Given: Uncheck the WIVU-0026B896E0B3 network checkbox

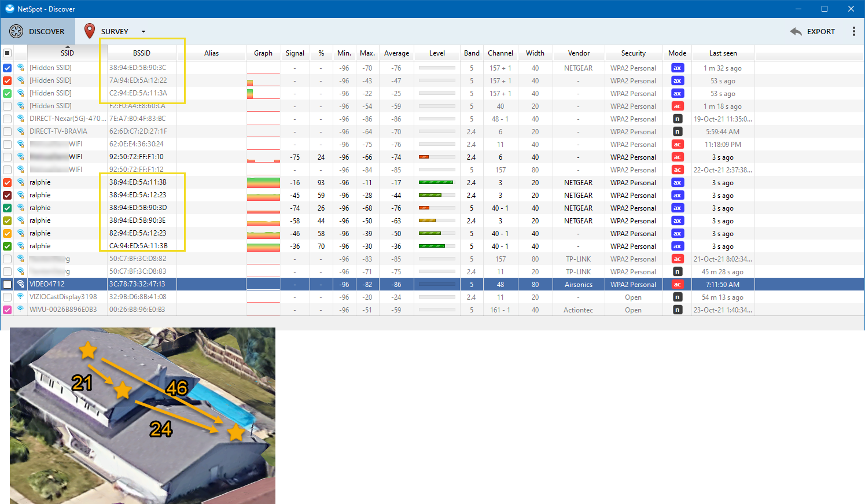Looking at the screenshot, I should point(8,310).
